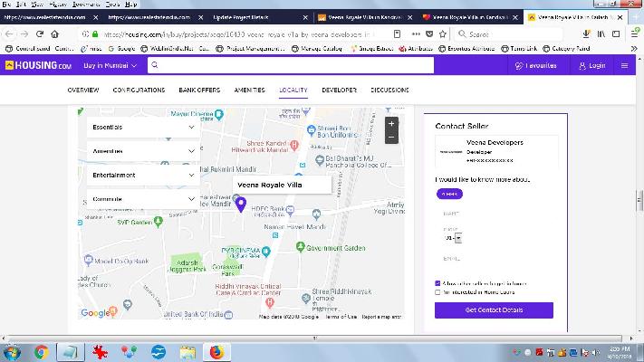Expand the Entertainment map filter
Image resolution: width=644 pixels, height=362 pixels.
143,175
